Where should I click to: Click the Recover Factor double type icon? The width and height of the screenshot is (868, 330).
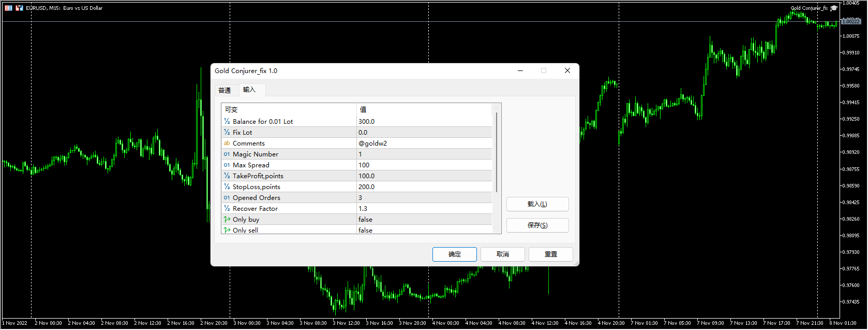point(227,209)
